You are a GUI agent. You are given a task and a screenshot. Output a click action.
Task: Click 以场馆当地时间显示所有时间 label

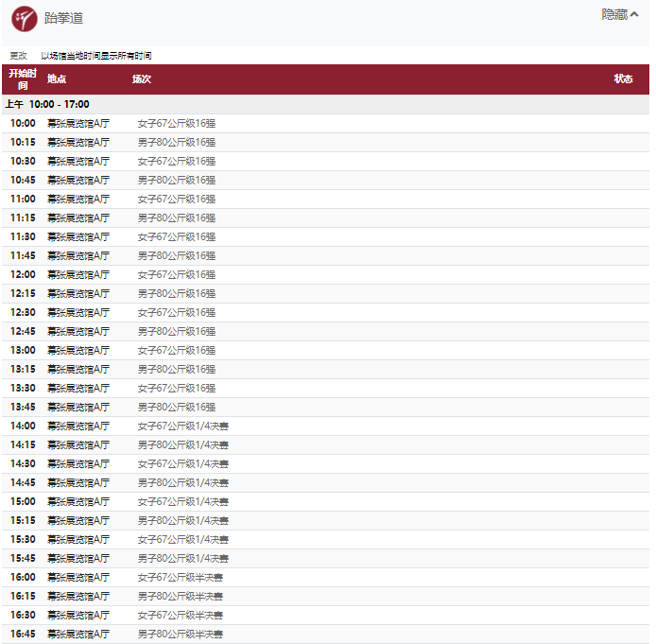(96, 56)
